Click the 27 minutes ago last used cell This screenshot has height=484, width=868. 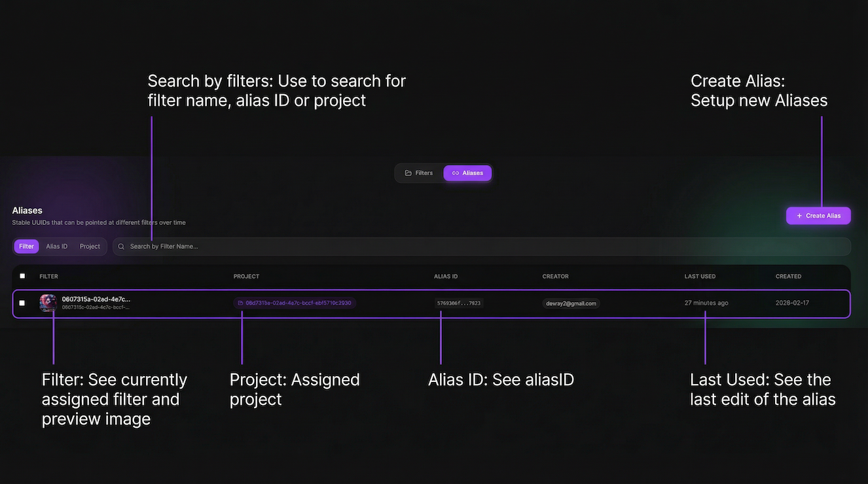pyautogui.click(x=706, y=303)
